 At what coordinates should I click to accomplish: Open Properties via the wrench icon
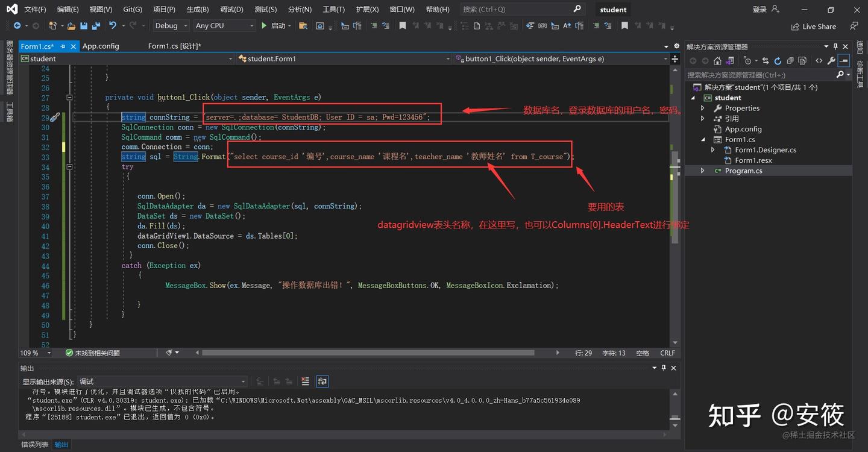pos(831,60)
